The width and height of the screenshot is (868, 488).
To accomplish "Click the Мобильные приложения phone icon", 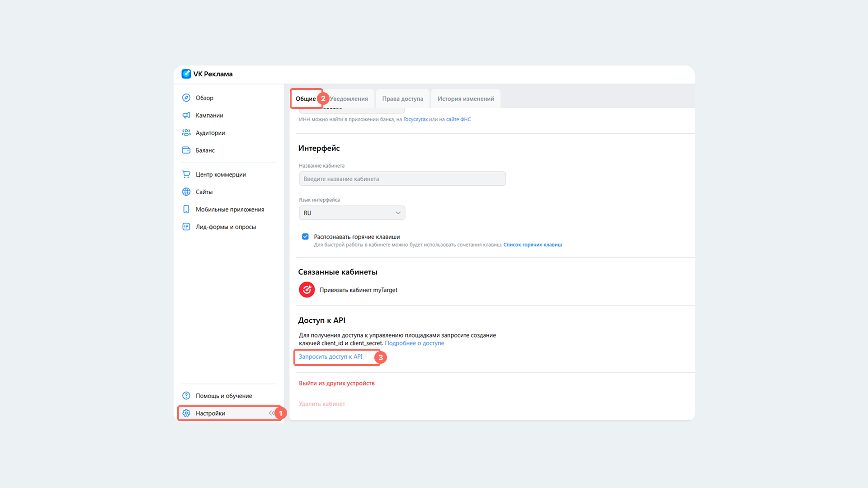I will [186, 209].
